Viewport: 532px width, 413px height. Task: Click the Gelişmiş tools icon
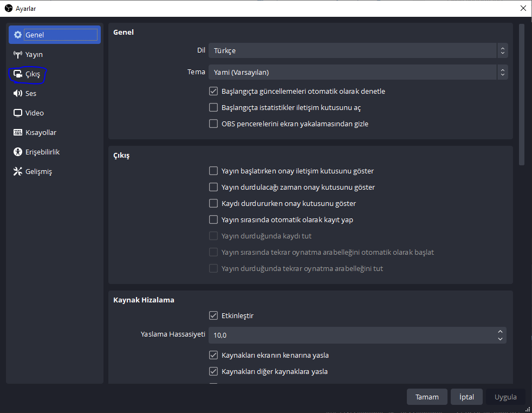(18, 171)
